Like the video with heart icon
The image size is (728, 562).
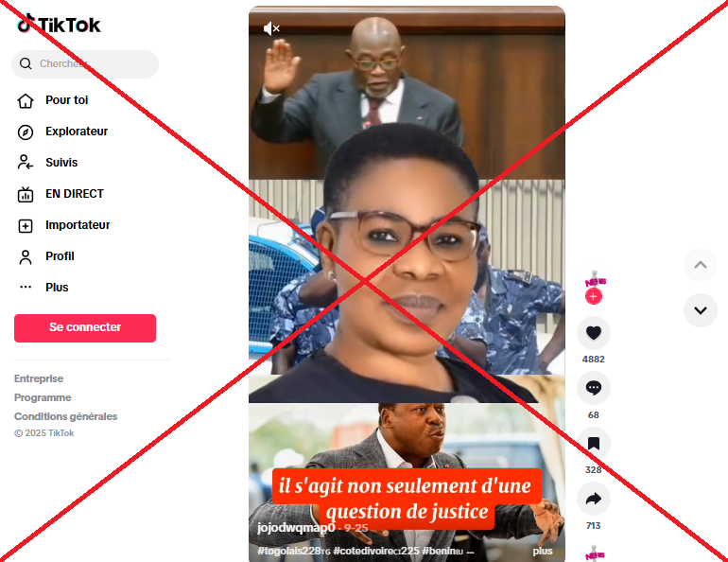click(594, 333)
